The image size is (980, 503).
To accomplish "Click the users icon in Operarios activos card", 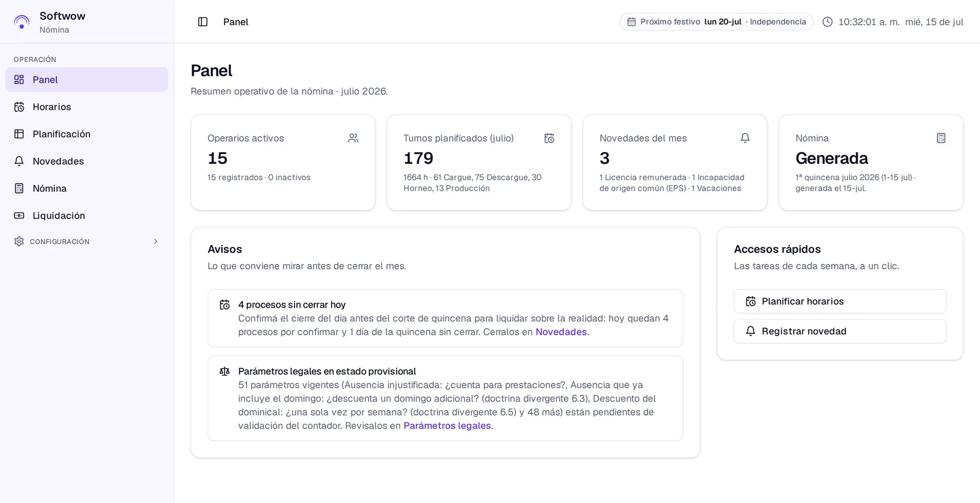I will click(353, 138).
